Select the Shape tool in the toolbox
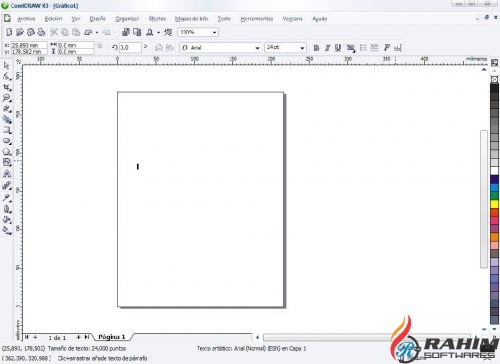The height and width of the screenshot is (364, 500). pos(7,77)
